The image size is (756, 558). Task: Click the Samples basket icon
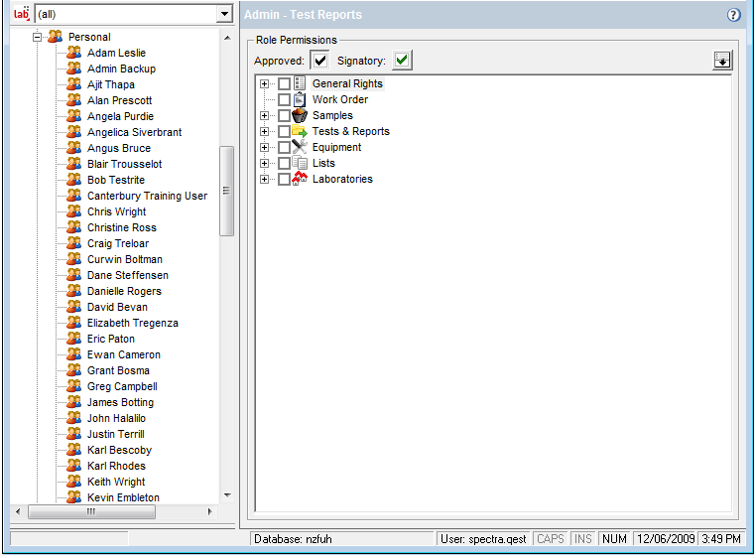(x=300, y=116)
